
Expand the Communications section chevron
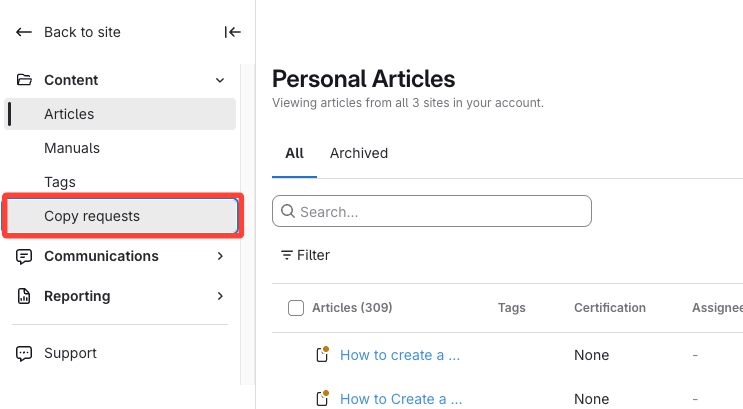click(221, 257)
